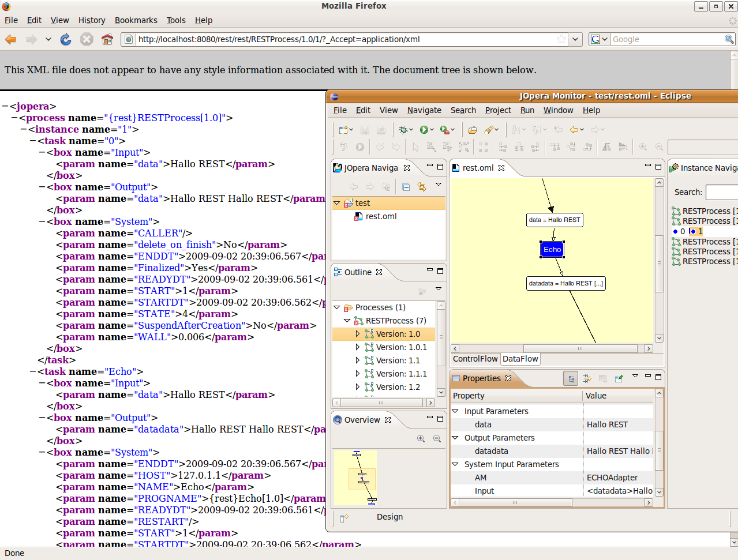Click the External Tools run icon

444,130
